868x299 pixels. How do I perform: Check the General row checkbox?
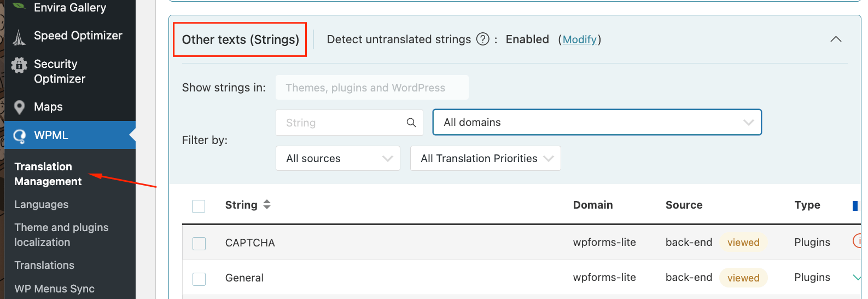[x=199, y=279]
